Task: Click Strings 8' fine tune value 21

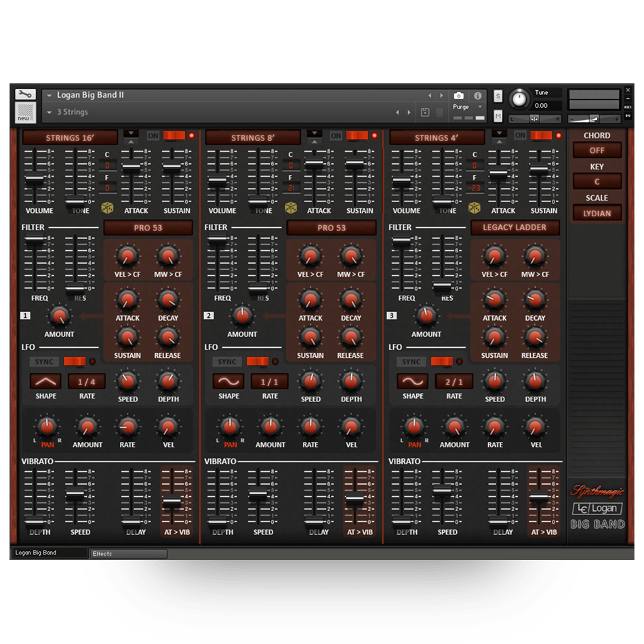Action: (x=291, y=188)
